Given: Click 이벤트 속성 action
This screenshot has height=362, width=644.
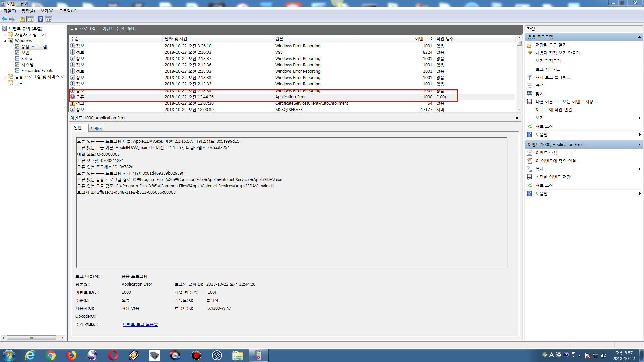Looking at the screenshot, I should tap(546, 153).
